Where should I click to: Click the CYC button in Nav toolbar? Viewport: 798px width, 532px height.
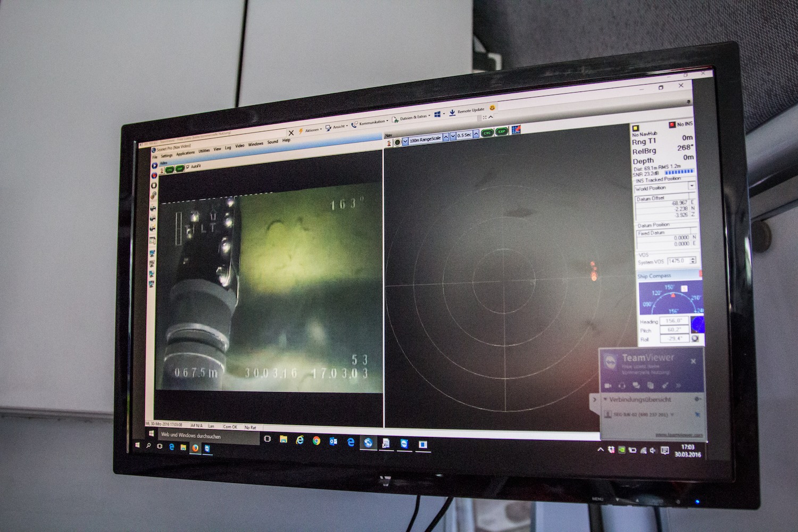(487, 133)
